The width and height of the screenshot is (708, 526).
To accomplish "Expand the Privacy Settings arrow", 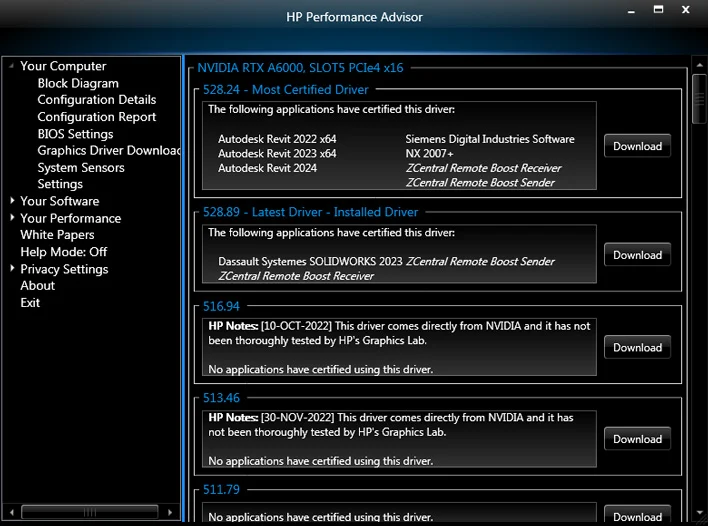I will (11, 269).
